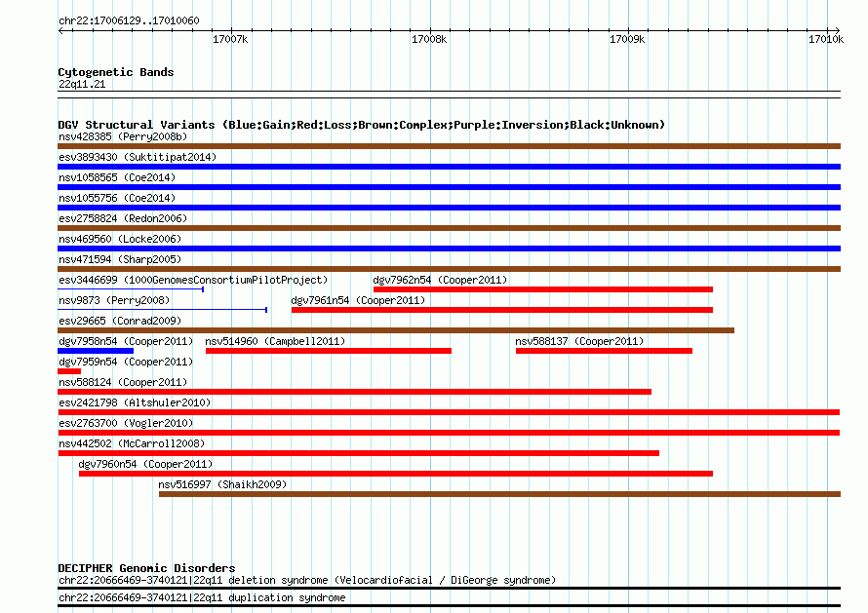Click the DGV Structural Variants track title
Image resolution: width=868 pixels, height=613 pixels.
point(362,125)
